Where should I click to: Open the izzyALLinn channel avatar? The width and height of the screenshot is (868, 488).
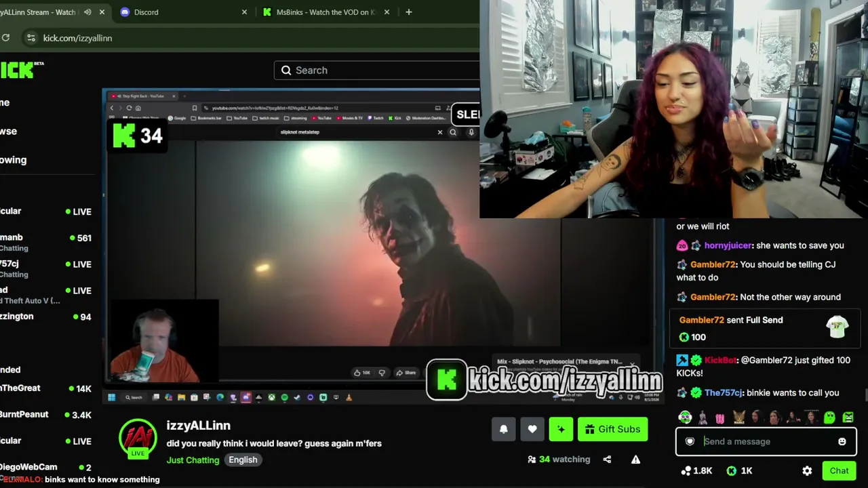pyautogui.click(x=138, y=439)
